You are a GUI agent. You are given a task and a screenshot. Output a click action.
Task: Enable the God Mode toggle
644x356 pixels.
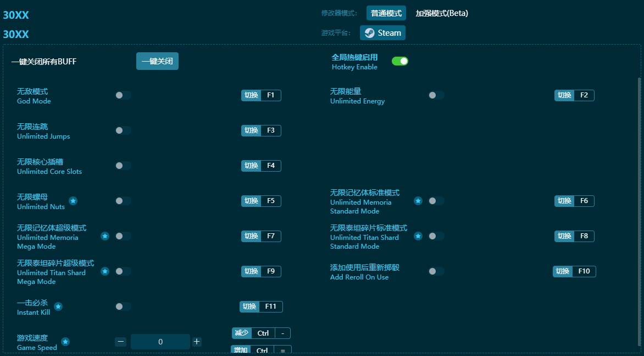click(123, 95)
